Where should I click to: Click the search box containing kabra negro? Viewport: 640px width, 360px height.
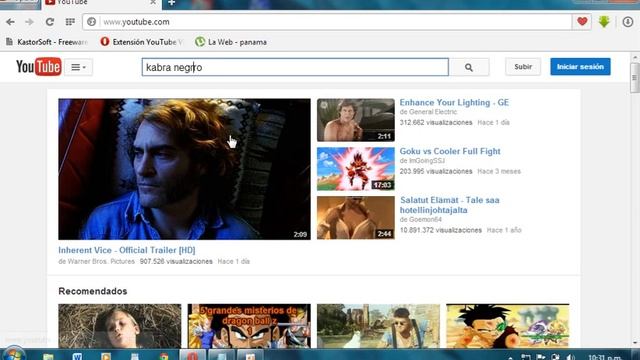coord(295,67)
